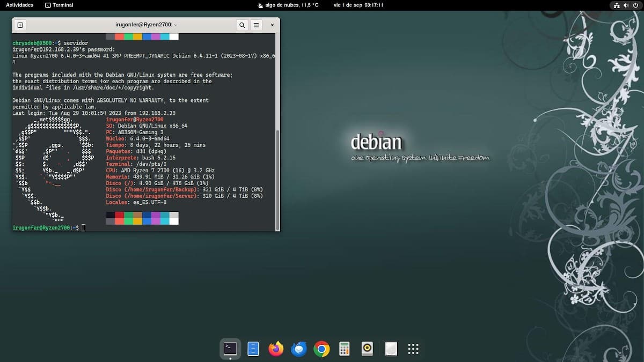The image size is (644, 362).
Task: Open Rhythmbox music player from the dock
Action: 367,349
